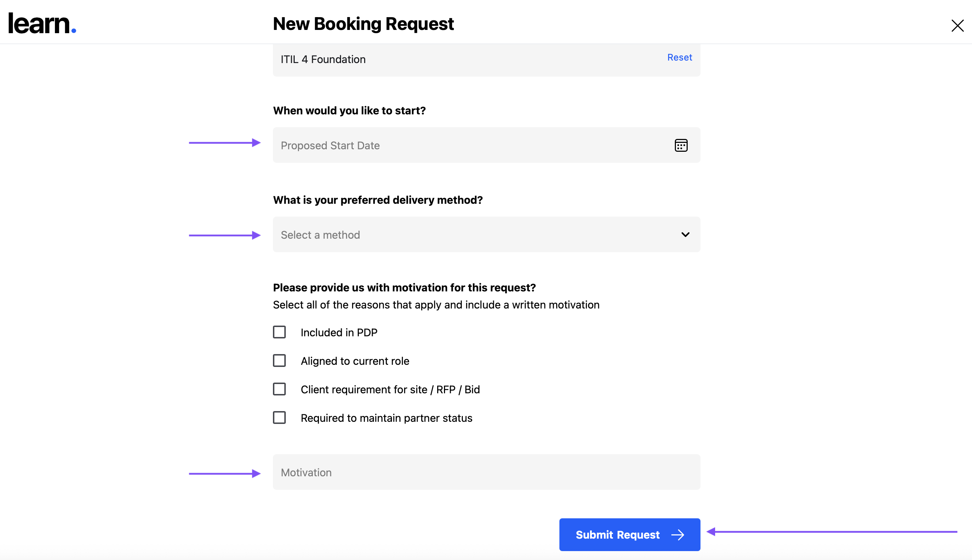Click into the Motivation text field
The image size is (972, 560).
pos(486,472)
